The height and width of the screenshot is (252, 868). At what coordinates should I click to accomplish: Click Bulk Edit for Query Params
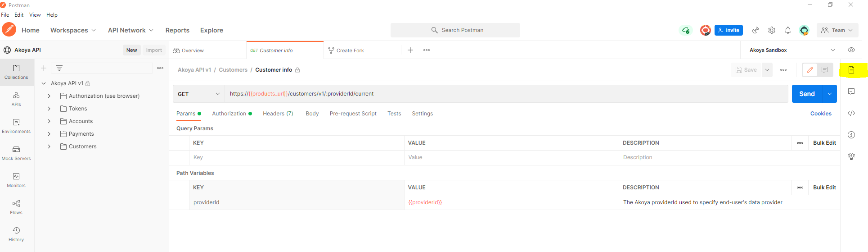tap(824, 143)
